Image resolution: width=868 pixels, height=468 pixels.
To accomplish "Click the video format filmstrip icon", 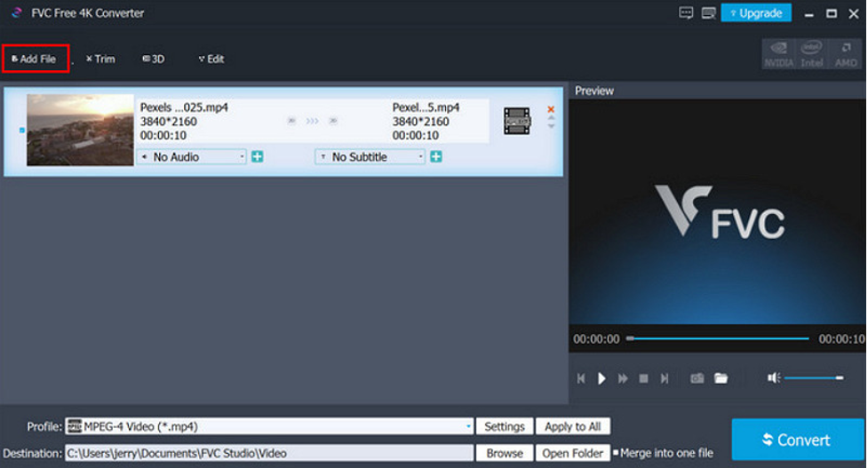I will (516, 121).
